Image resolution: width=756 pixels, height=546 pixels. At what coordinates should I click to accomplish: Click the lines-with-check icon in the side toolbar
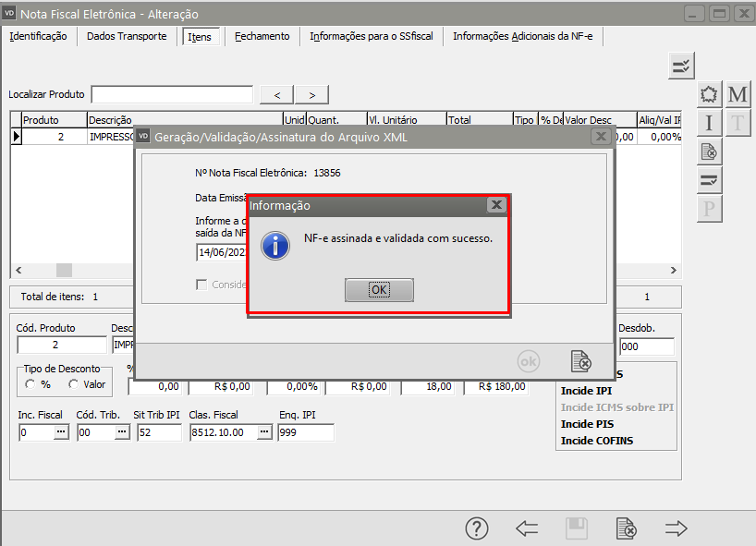pos(709,180)
